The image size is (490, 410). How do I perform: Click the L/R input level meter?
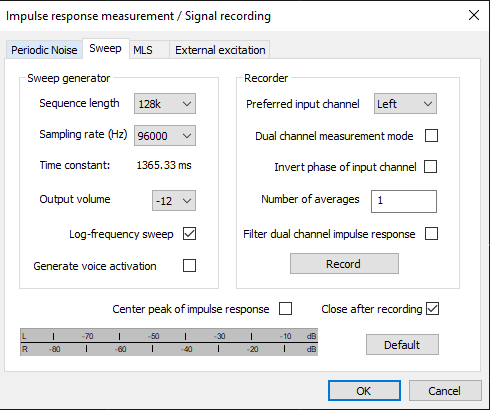[169, 342]
